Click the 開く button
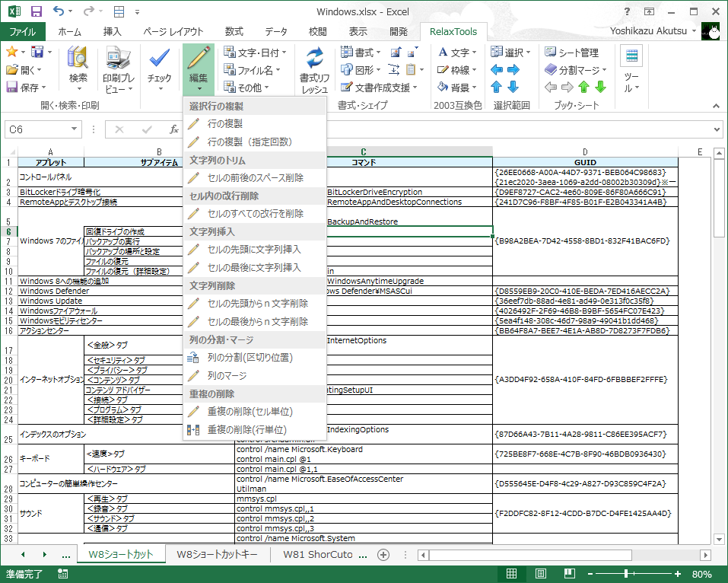The width and height of the screenshot is (728, 583). click(x=24, y=70)
